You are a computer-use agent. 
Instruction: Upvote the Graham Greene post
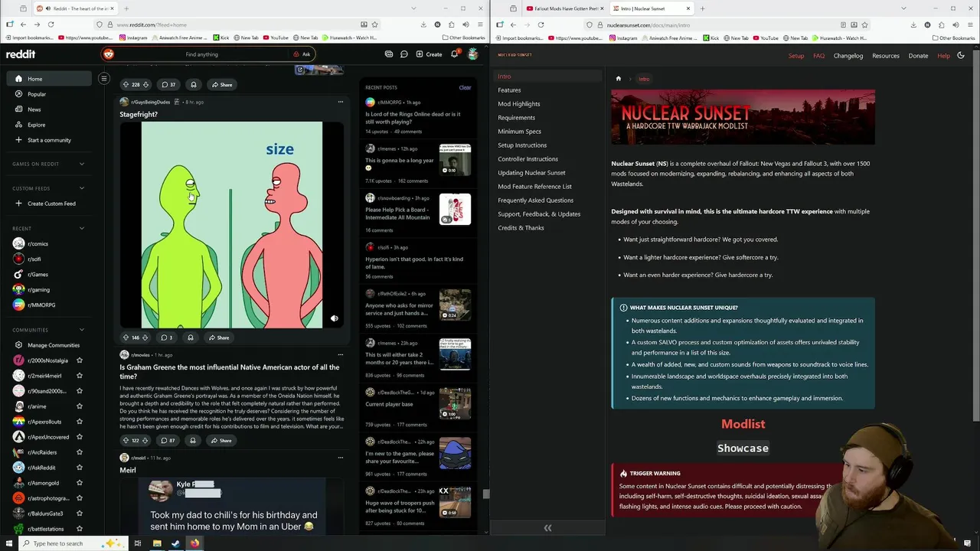click(x=126, y=440)
